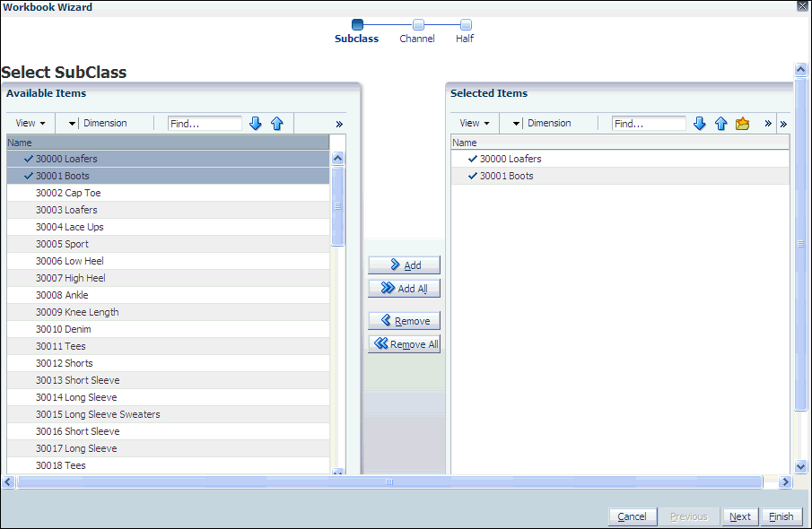The width and height of the screenshot is (812, 529).
Task: Select 30002 Cap Toe
Action: [x=169, y=193]
